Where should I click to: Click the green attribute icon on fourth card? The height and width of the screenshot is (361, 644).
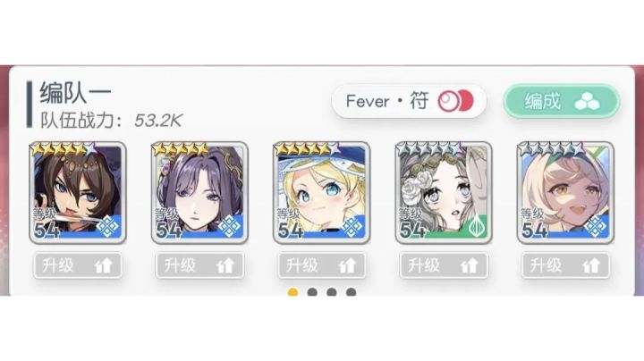(x=478, y=226)
